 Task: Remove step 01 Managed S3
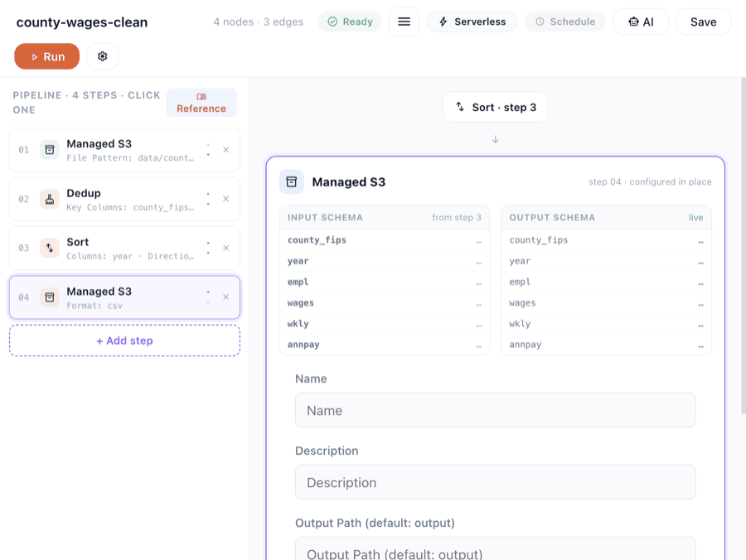pos(226,150)
